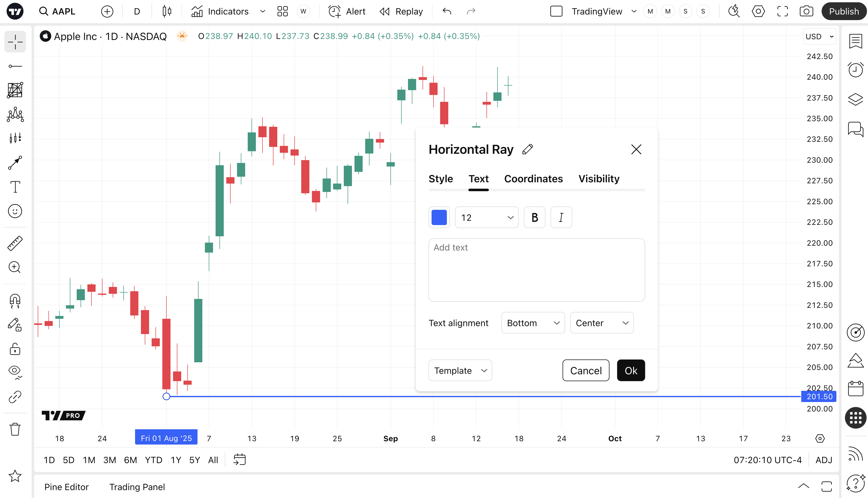Switch to the Visibility tab
Screen dimensions: 868x498
599,178
